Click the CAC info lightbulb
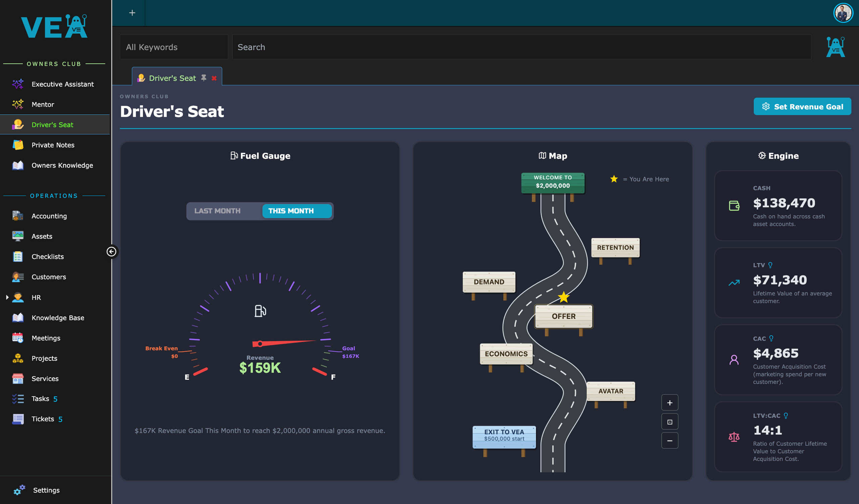Image resolution: width=859 pixels, height=504 pixels. point(771,338)
